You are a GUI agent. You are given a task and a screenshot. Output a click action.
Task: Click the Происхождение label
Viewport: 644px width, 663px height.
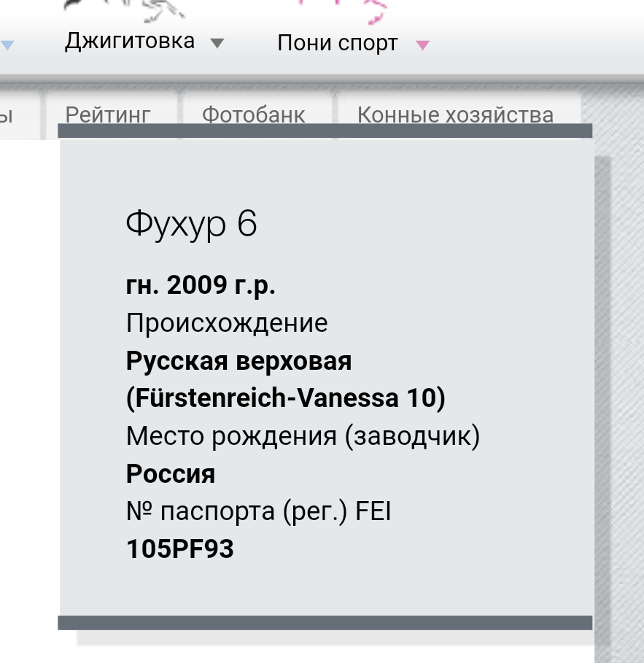pyautogui.click(x=227, y=322)
